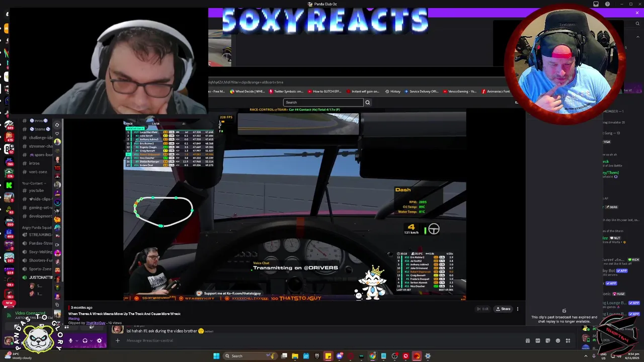Image resolution: width=644 pixels, height=362 pixels.
Task: Open the Discord sticker picker icon
Action: [x=548, y=341]
